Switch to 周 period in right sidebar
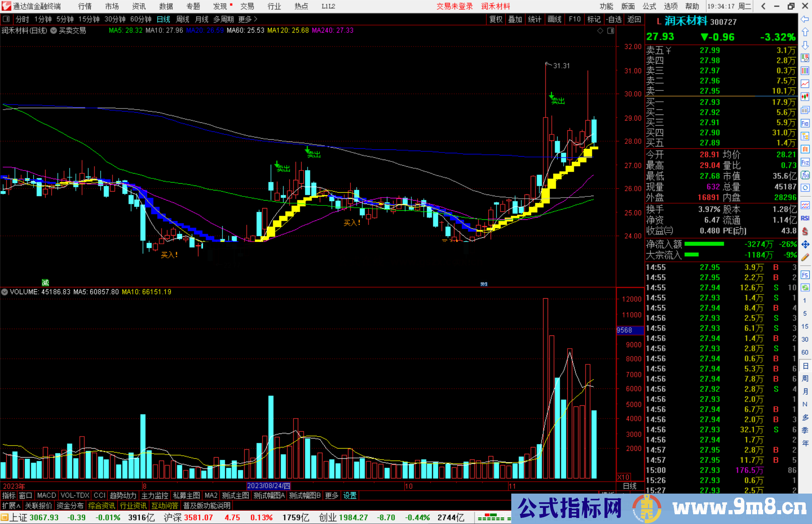 [805, 378]
